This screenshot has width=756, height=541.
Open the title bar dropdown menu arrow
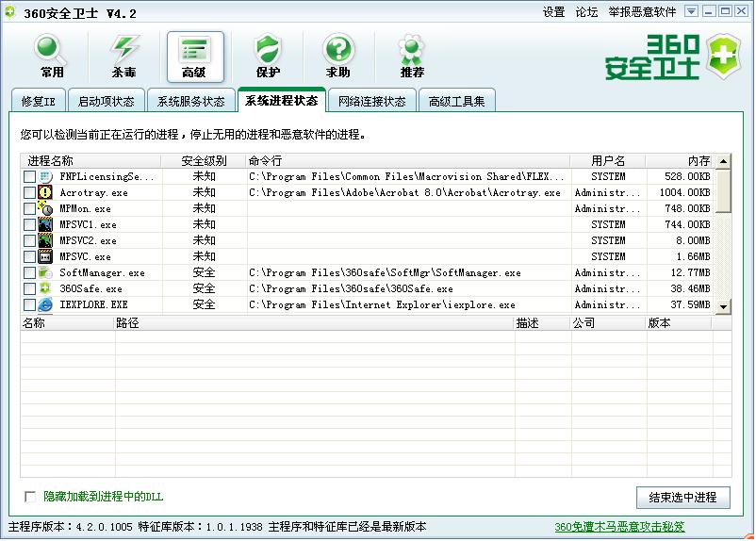pyautogui.click(x=691, y=11)
